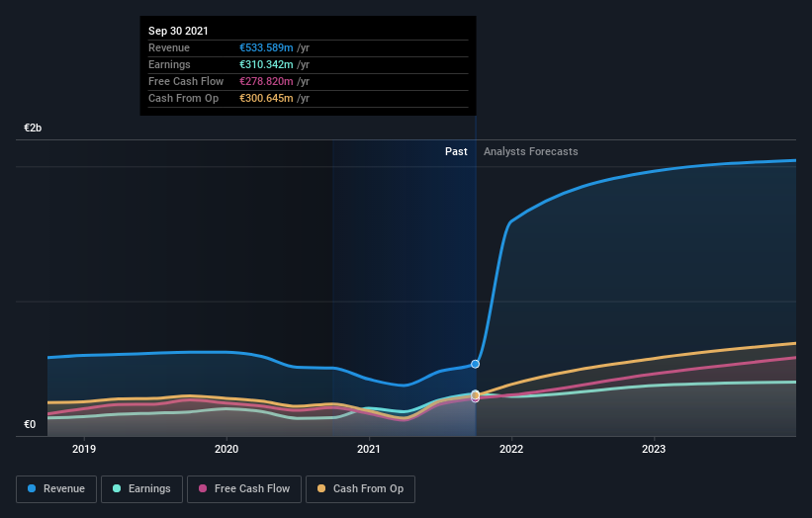The width and height of the screenshot is (812, 518).
Task: Click the 2021 x-axis label
Action: tap(369, 449)
